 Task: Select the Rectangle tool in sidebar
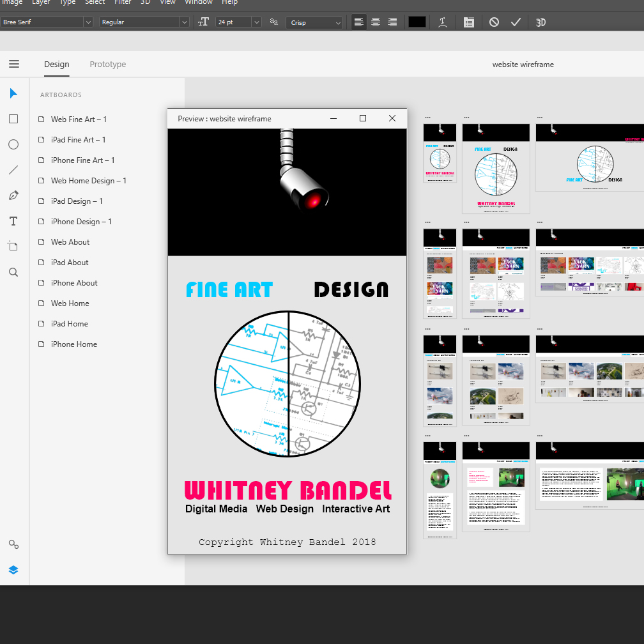click(x=13, y=119)
